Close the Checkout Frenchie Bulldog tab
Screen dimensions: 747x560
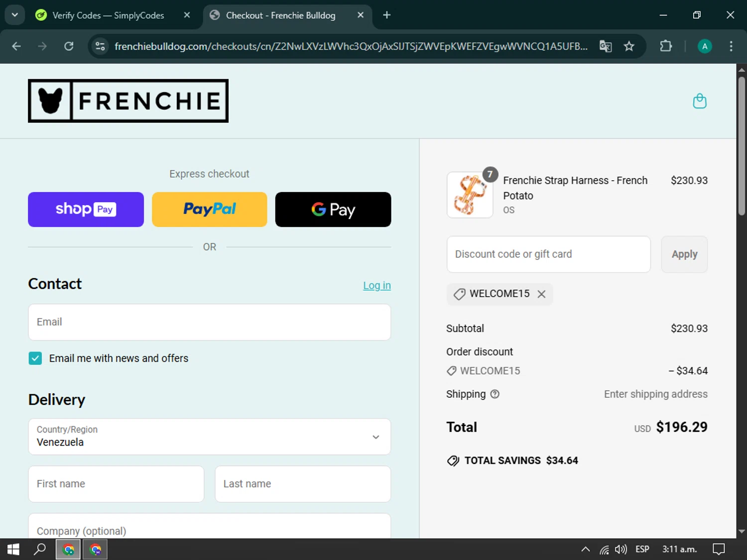[x=361, y=15]
